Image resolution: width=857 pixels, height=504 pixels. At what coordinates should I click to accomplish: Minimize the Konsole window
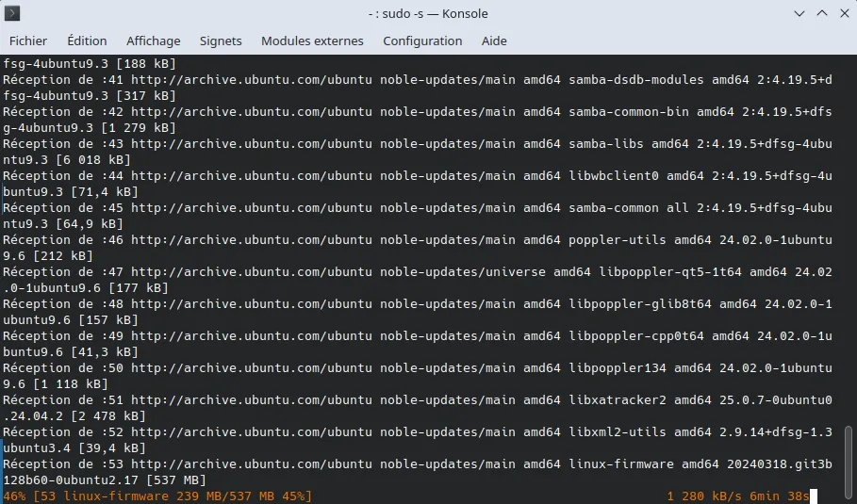(x=800, y=14)
